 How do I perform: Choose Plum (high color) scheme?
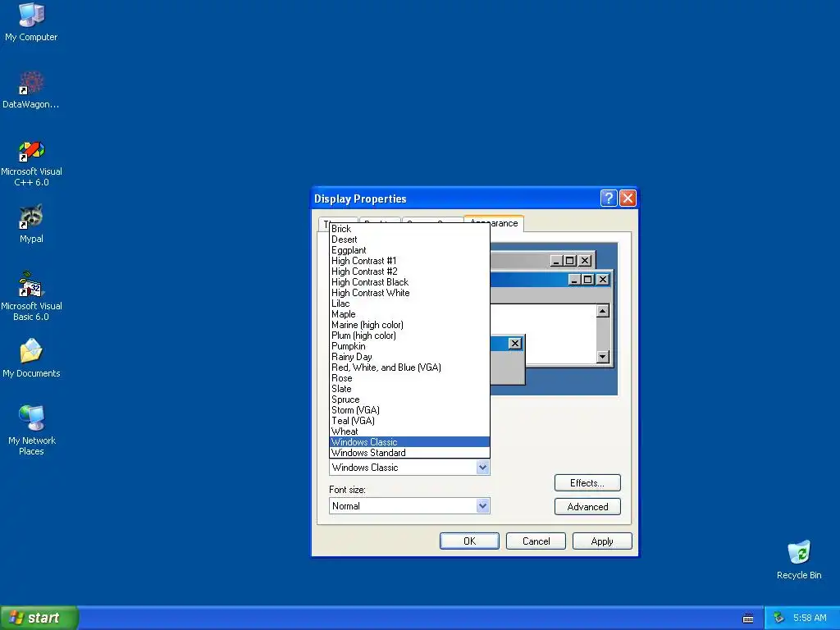coord(409,336)
